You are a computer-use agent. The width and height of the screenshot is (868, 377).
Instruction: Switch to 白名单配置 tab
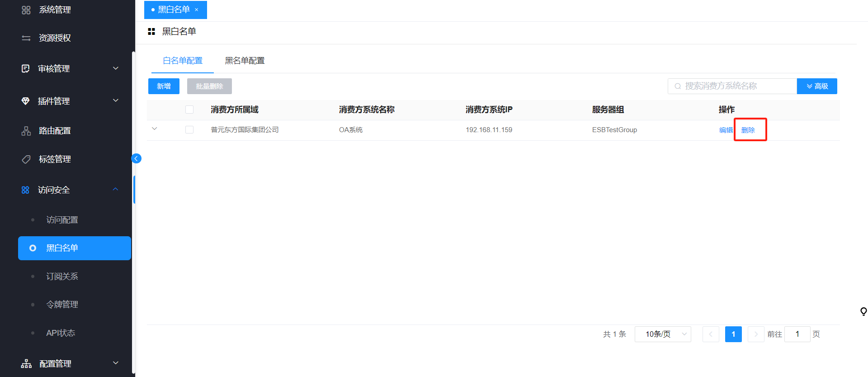pyautogui.click(x=183, y=61)
